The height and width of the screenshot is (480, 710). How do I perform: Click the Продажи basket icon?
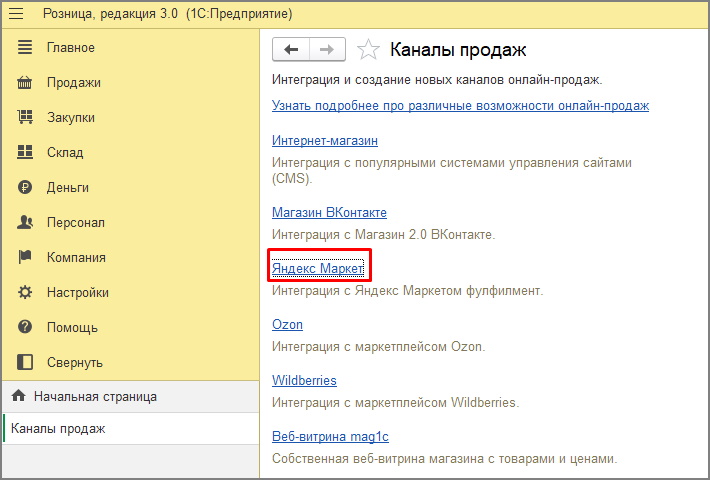click(x=25, y=82)
